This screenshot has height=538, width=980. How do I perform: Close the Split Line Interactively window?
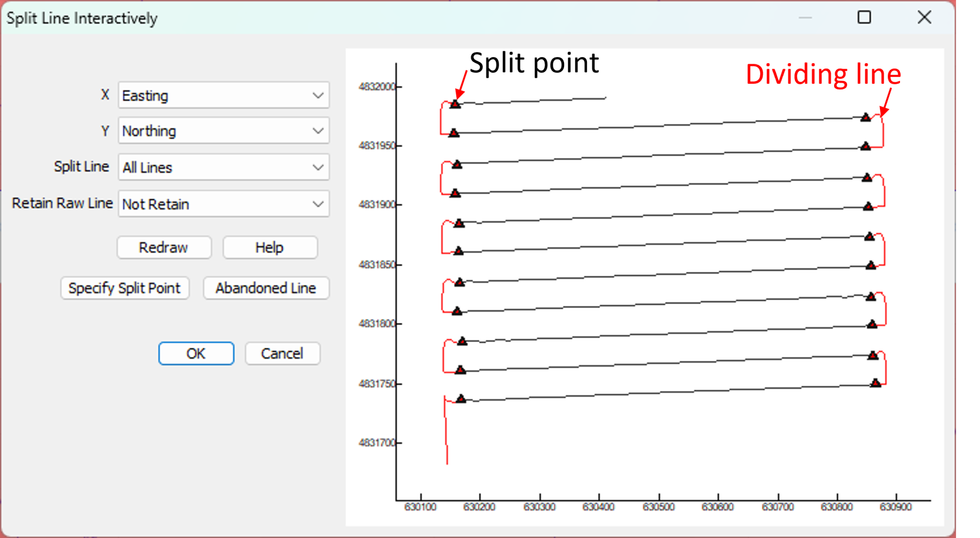click(924, 17)
